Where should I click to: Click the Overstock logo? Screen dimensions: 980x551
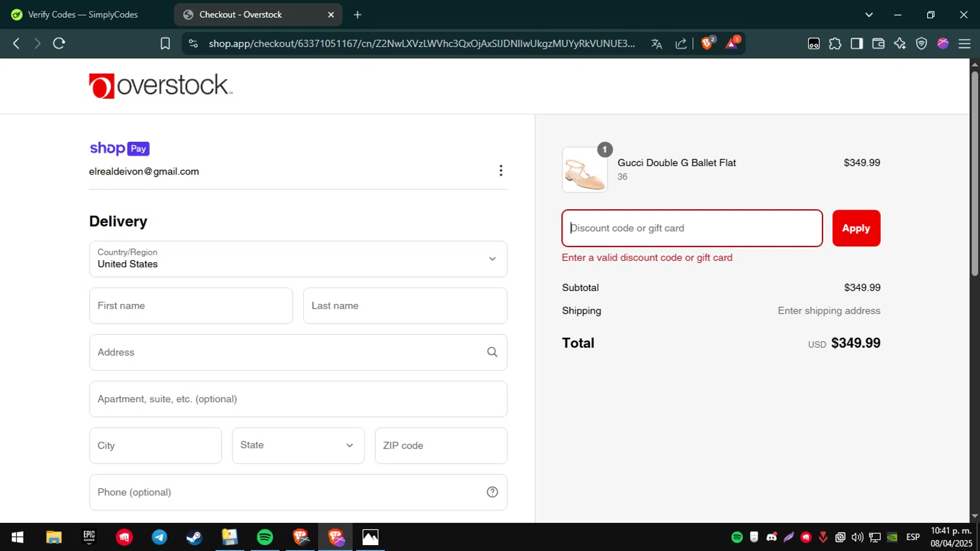point(161,86)
